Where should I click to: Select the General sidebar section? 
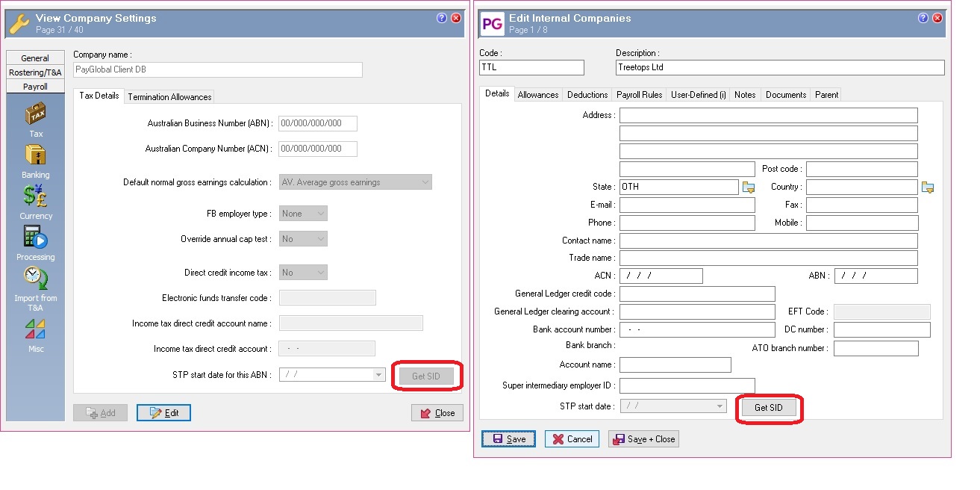point(35,58)
